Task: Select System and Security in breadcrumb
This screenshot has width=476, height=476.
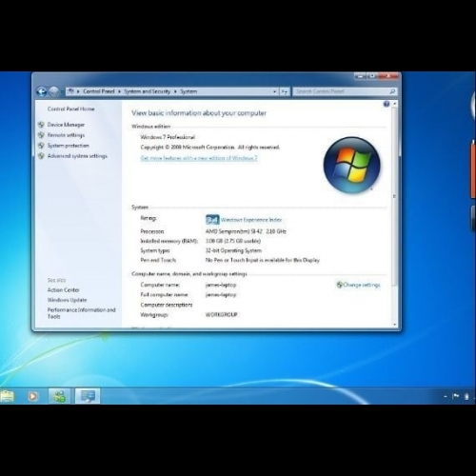Action: tap(147, 91)
